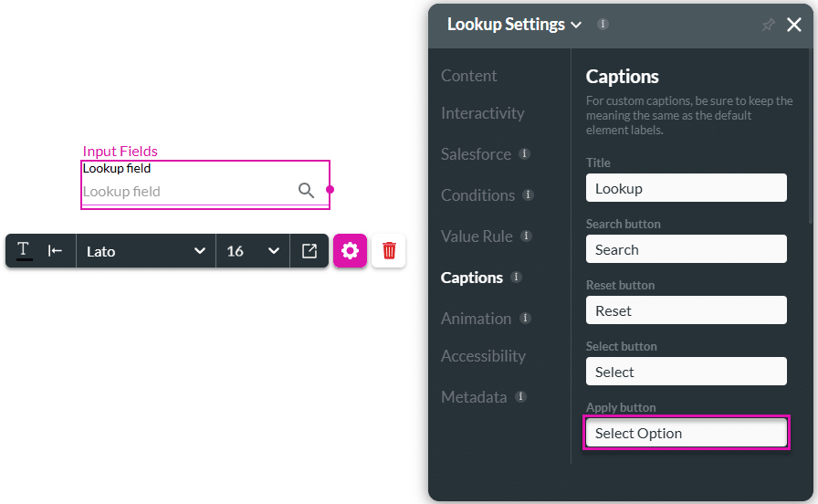This screenshot has height=504, width=818.
Task: Click the Search button caption field
Action: click(686, 249)
